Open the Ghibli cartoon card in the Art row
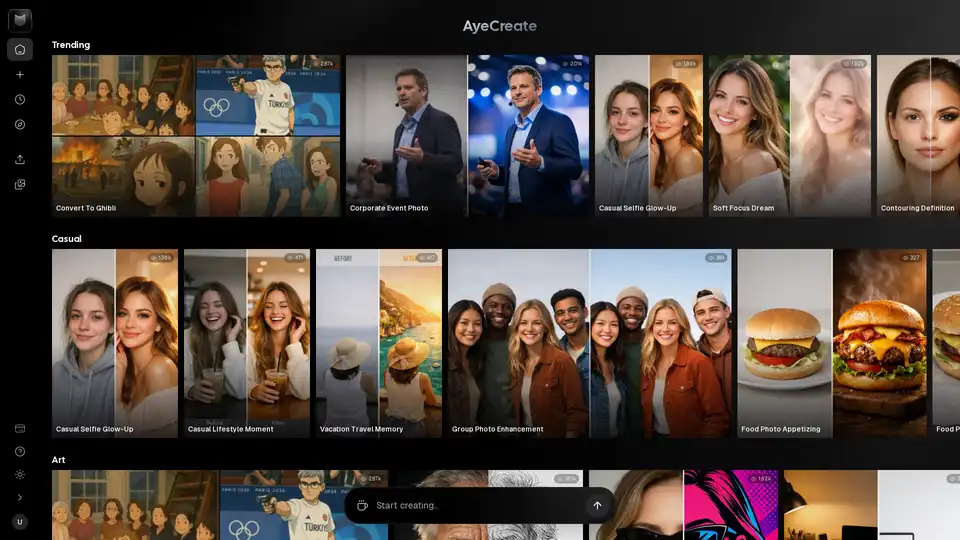960x540 pixels. (220, 505)
